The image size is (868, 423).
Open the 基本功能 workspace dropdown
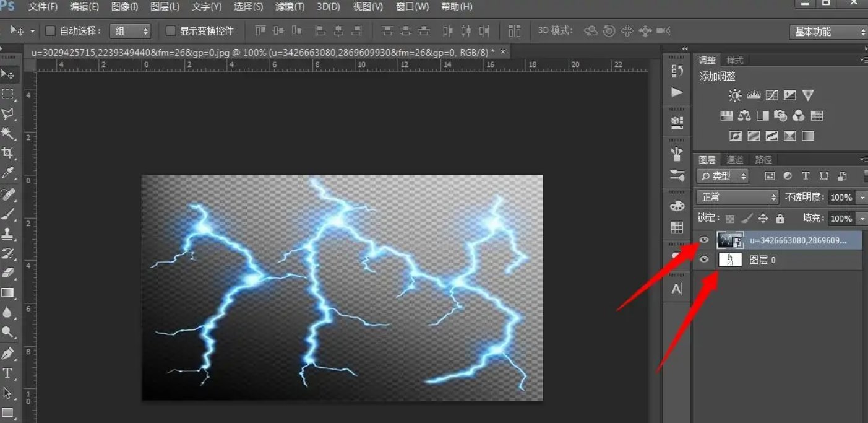point(828,32)
